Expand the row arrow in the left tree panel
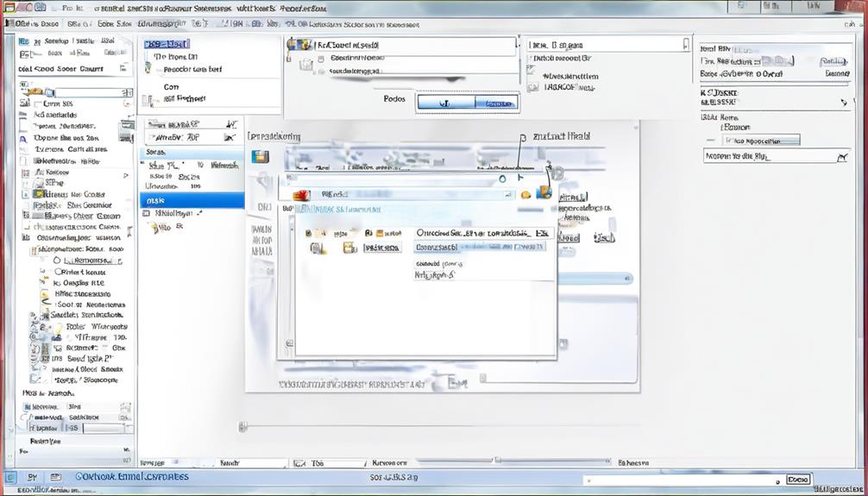 click(x=126, y=175)
